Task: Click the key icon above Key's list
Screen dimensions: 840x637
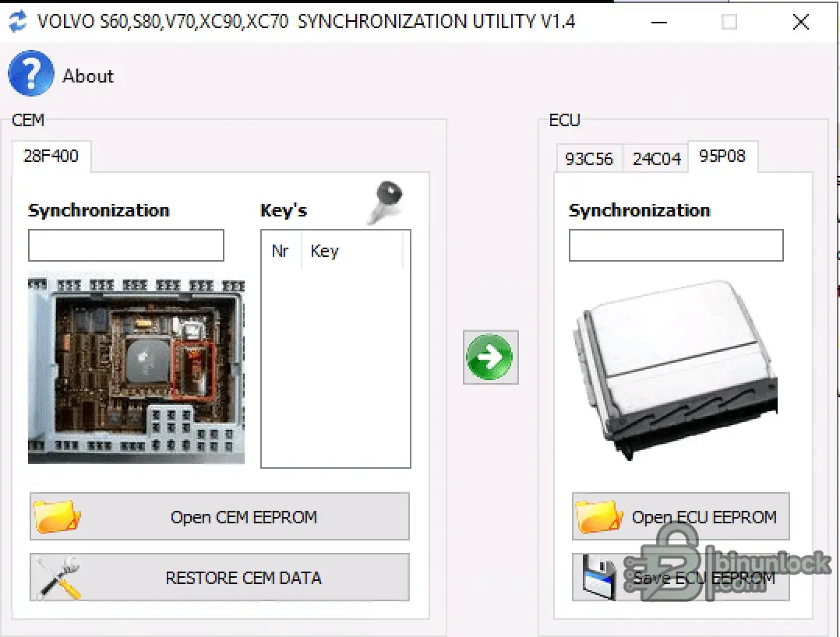Action: tap(385, 202)
